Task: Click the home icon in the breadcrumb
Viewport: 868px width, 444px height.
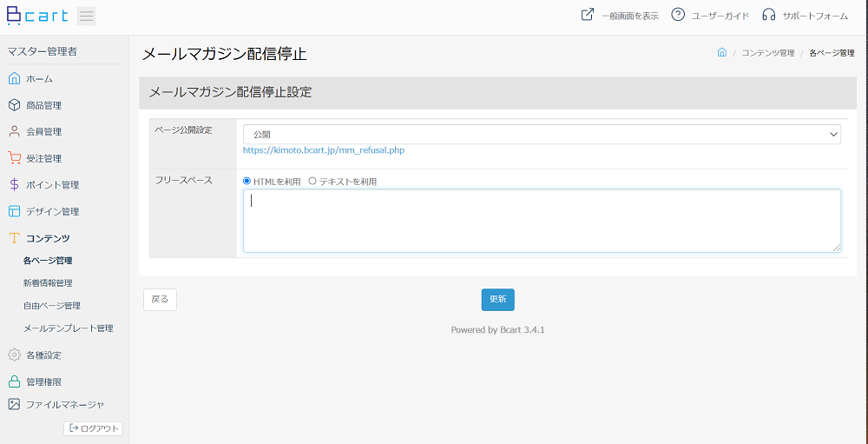Action: click(x=722, y=53)
